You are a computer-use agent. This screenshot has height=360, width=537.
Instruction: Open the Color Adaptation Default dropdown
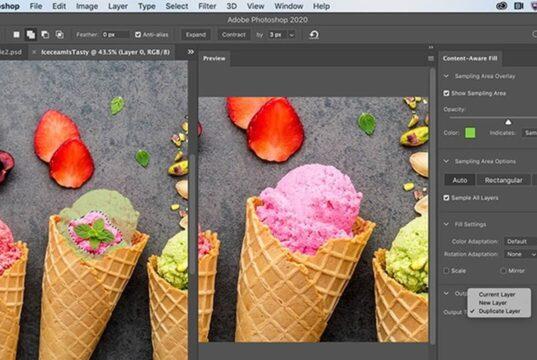click(x=520, y=241)
